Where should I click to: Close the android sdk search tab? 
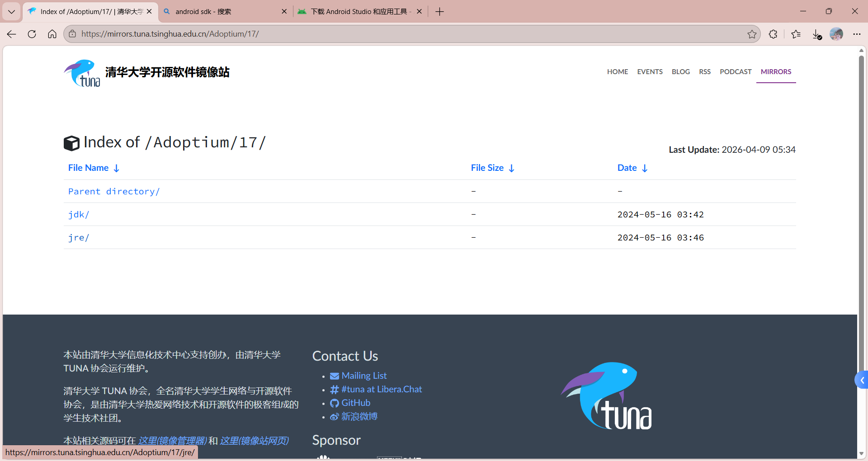284,12
